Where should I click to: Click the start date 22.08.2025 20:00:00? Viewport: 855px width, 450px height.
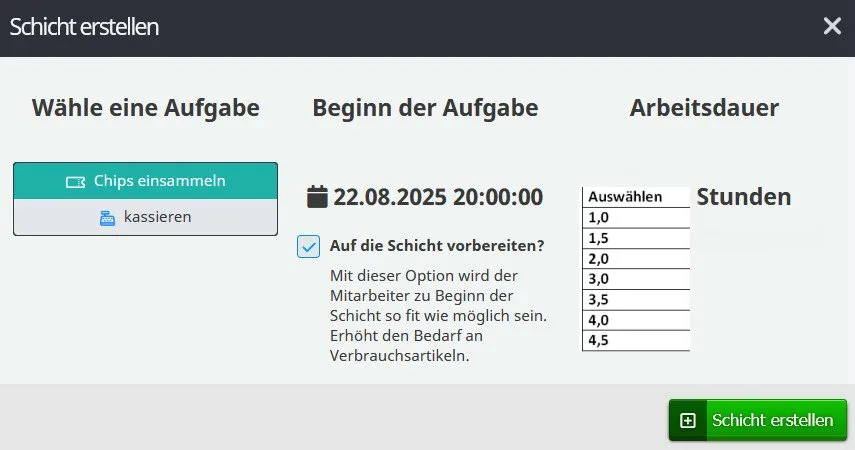pyautogui.click(x=438, y=196)
